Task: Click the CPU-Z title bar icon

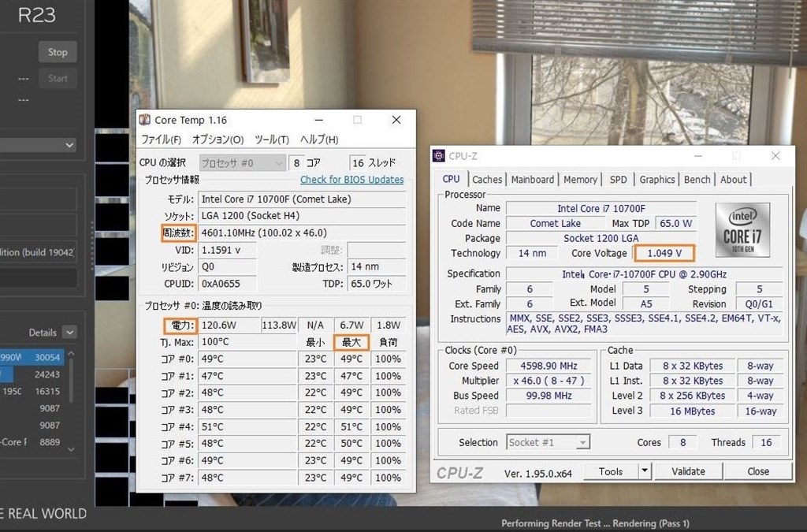Action: click(439, 156)
